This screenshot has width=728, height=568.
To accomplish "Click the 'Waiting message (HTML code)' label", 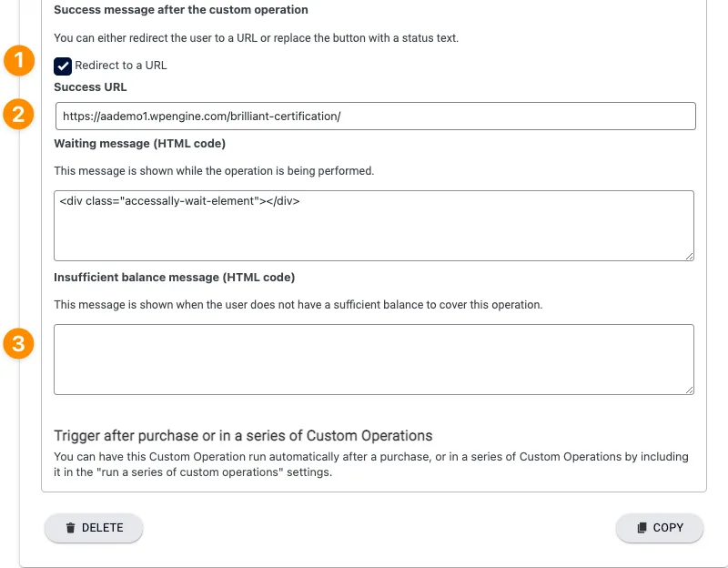I will 139,144.
